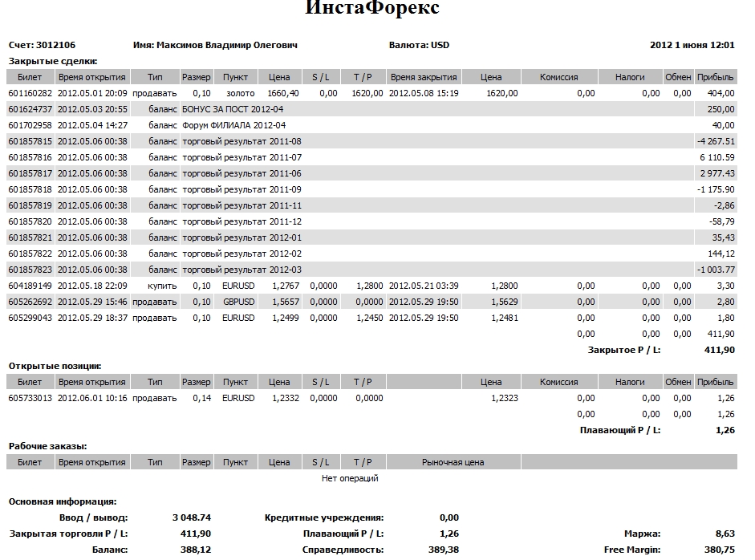The image size is (755, 560).
Task: Click the 'золото' symbol cell
Action: click(x=240, y=93)
